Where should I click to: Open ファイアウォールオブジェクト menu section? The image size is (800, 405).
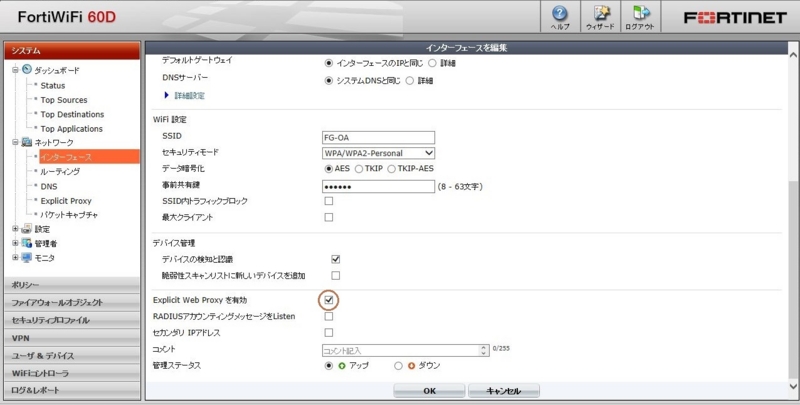pos(72,302)
